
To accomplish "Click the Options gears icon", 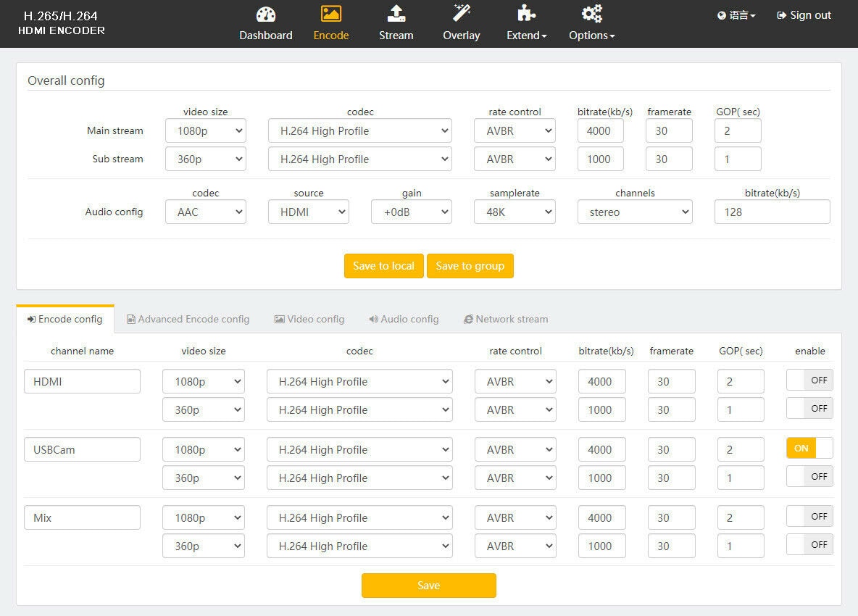I will (591, 14).
